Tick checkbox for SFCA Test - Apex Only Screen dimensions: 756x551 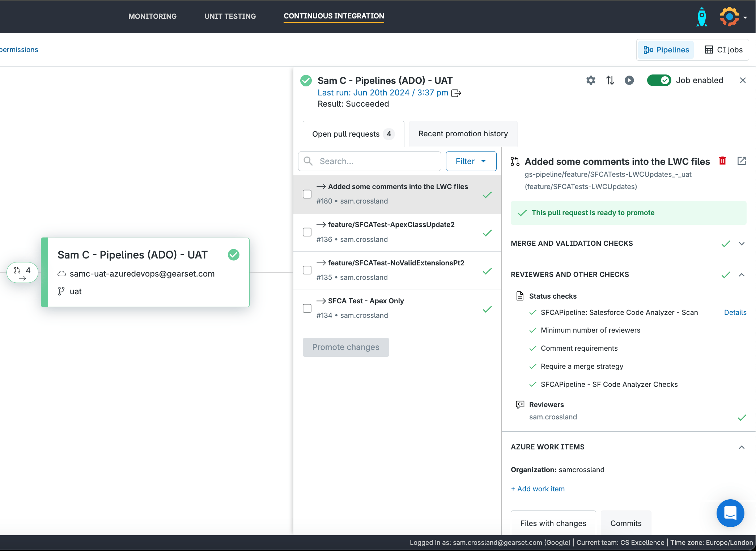coord(307,308)
